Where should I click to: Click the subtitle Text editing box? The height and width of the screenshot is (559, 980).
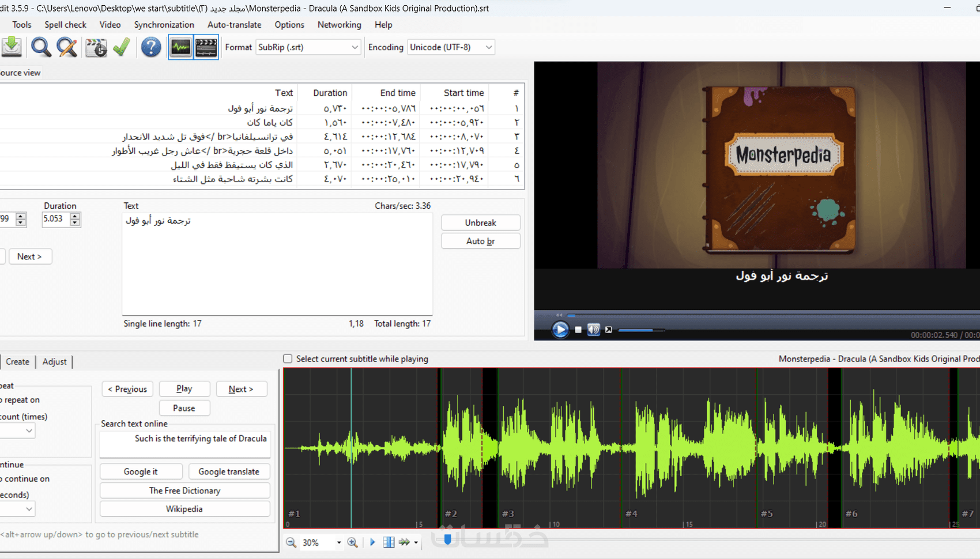[x=277, y=264]
